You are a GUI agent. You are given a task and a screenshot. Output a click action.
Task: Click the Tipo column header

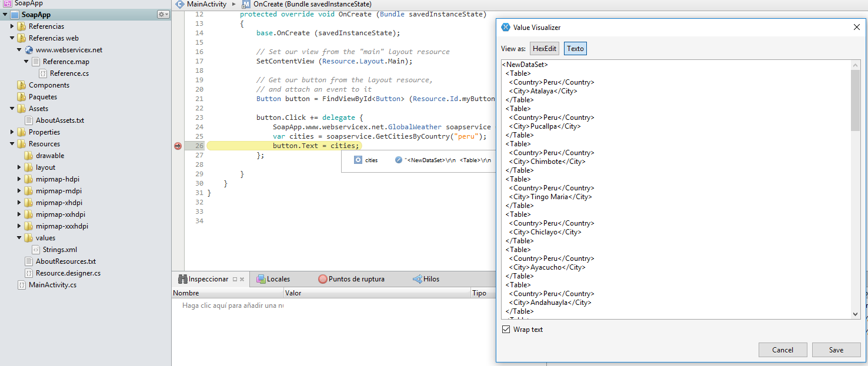[x=483, y=293]
